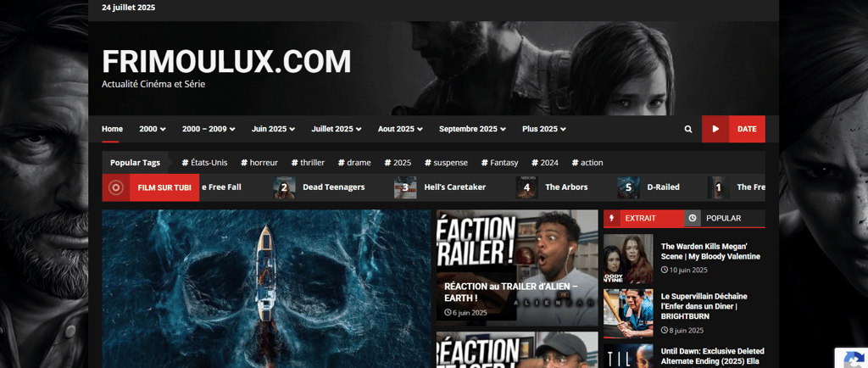Select the Fantasy tag
Image resolution: width=868 pixels, height=368 pixels.
[x=500, y=163]
